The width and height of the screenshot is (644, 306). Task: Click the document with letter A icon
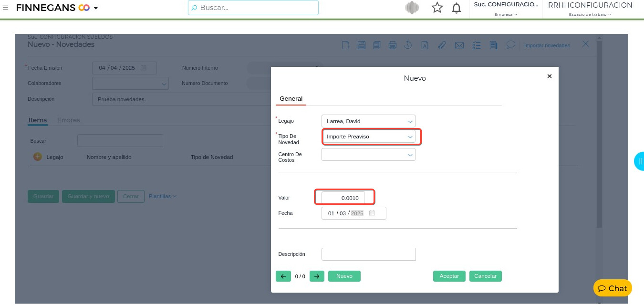(x=424, y=45)
